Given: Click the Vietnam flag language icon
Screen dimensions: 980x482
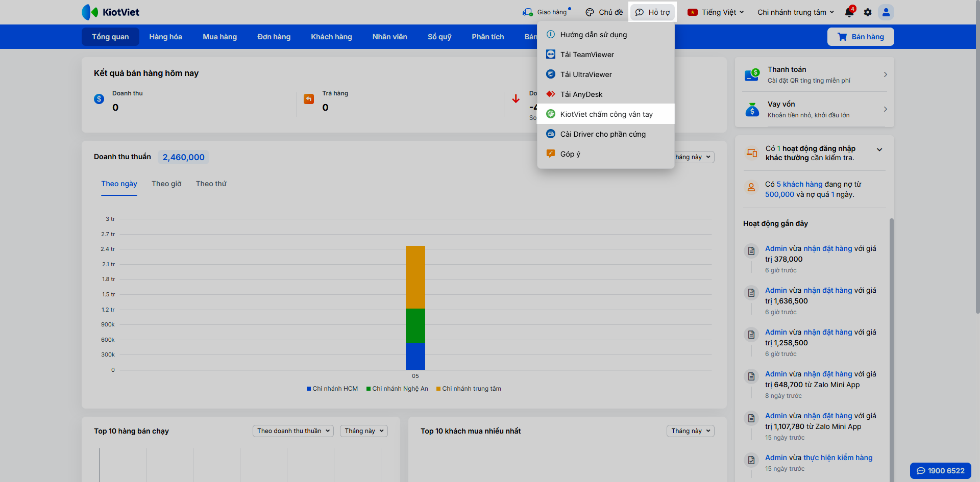Looking at the screenshot, I should pos(693,12).
